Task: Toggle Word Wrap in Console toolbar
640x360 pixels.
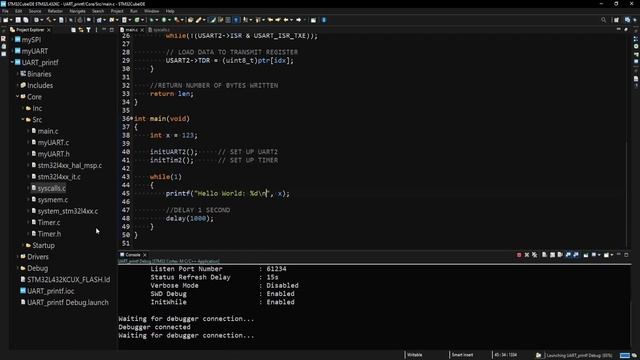Action: [560, 255]
